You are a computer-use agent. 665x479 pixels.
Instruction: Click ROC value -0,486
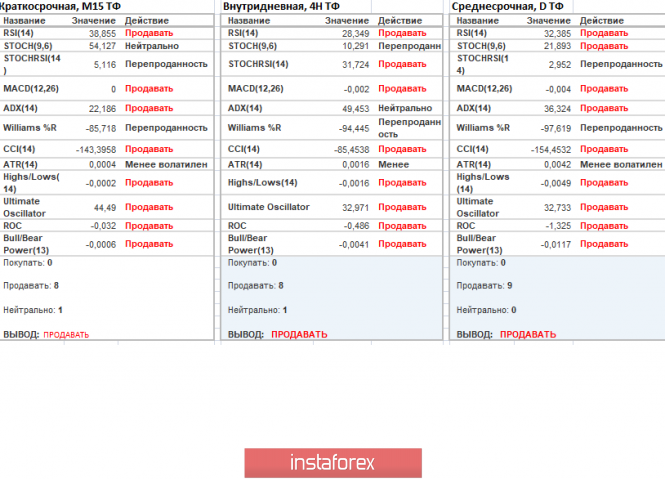pos(356,226)
